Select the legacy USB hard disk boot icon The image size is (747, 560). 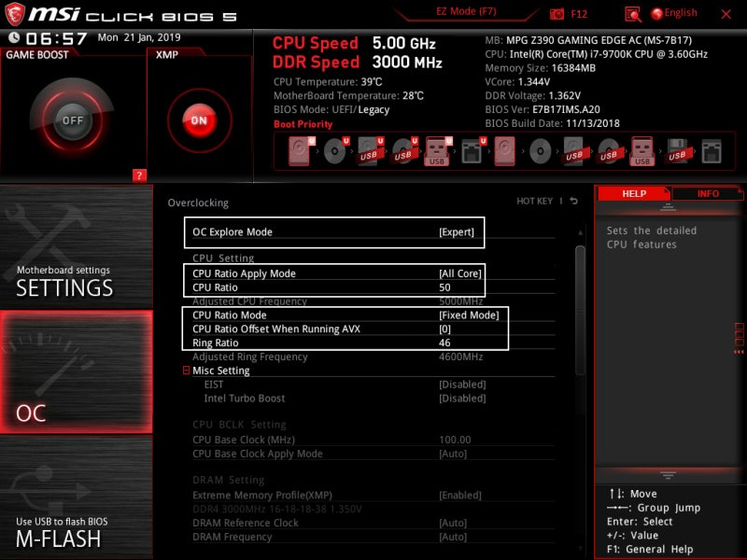[x=574, y=151]
